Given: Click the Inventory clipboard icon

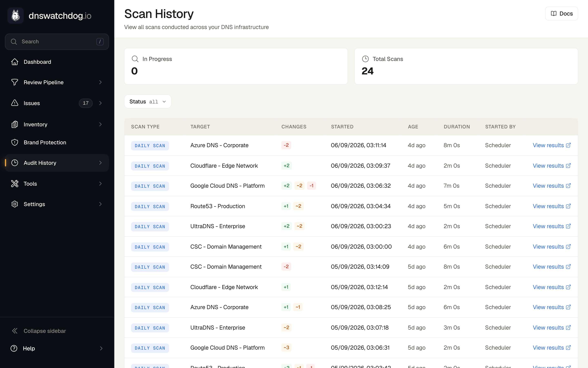Looking at the screenshot, I should [x=14, y=124].
